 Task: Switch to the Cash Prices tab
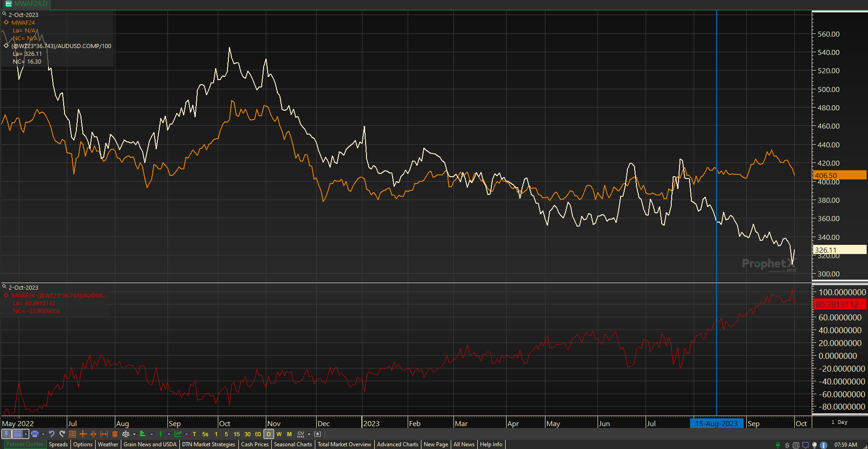click(x=255, y=444)
